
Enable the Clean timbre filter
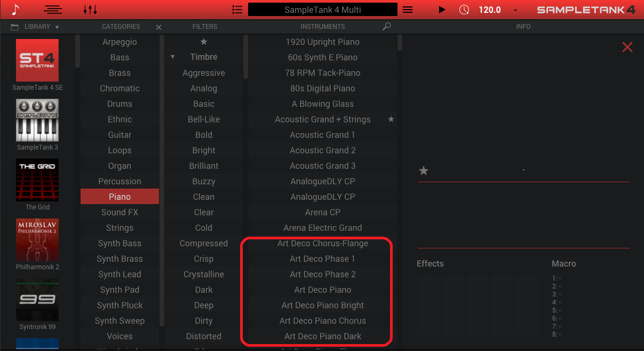(204, 197)
